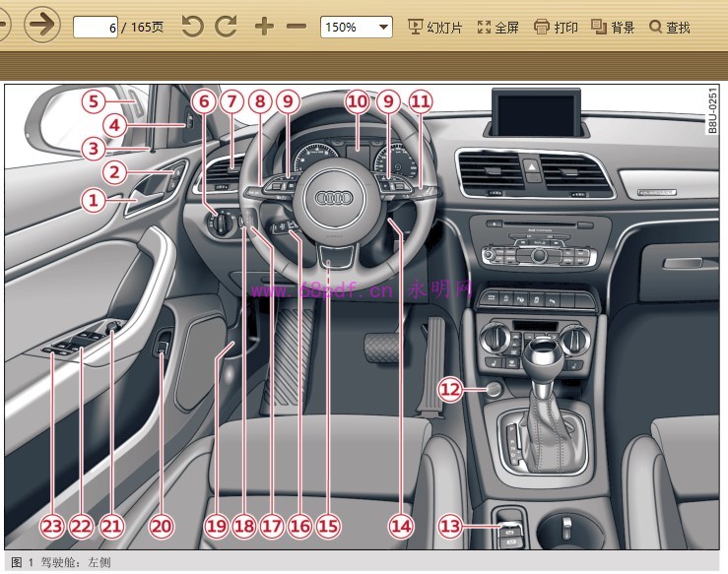Open the find tool (查找)
728x574 pixels.
(x=670, y=28)
